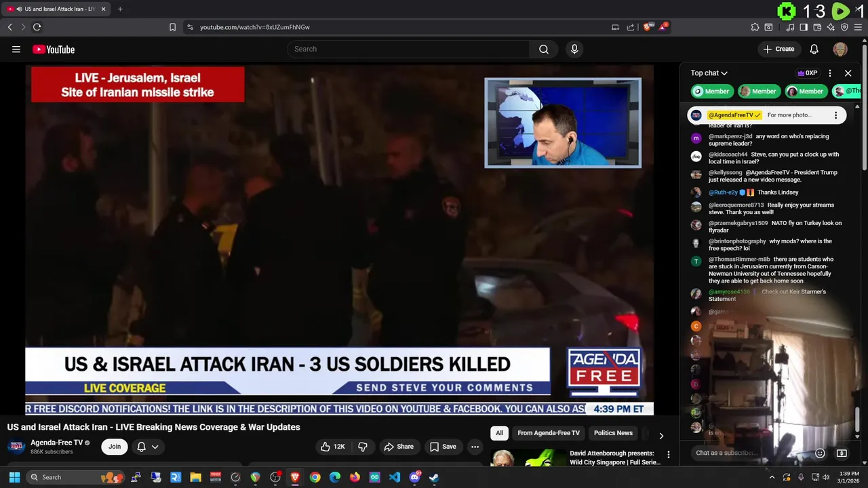Save video to playlist

443,447
